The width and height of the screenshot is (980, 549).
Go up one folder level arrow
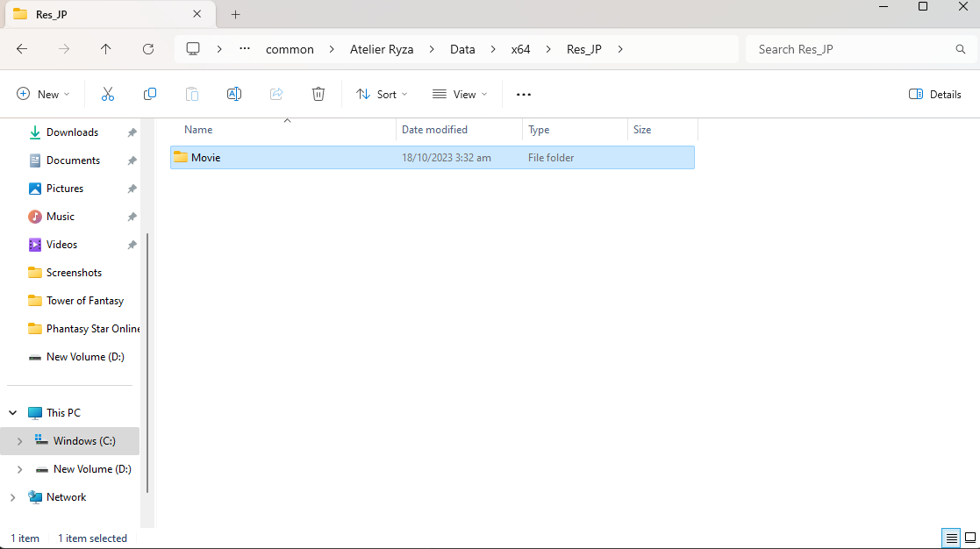(105, 49)
